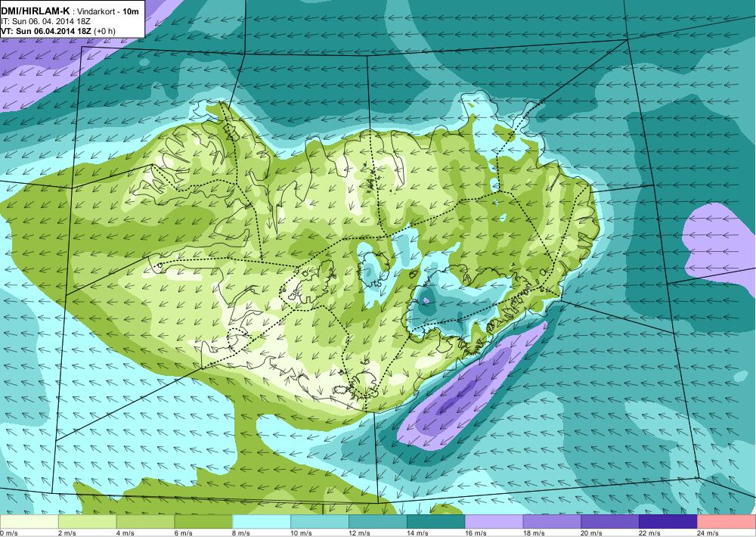Viewport: 756px width, 537px height.
Task: Click the "24 m/s" legend label
Action: 708,533
